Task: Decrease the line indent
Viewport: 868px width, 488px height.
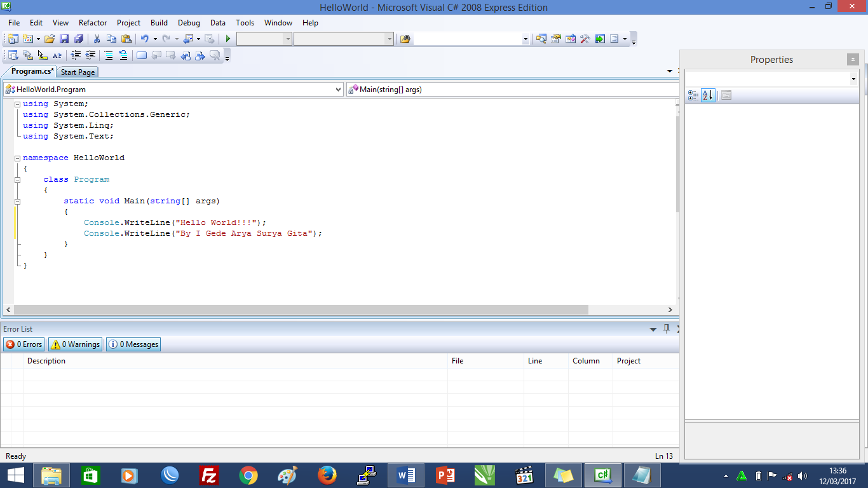Action: (76, 55)
